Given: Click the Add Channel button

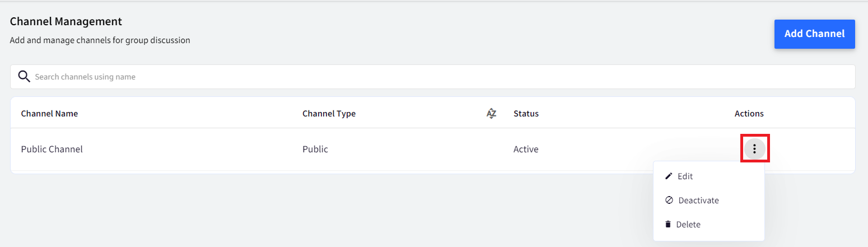Looking at the screenshot, I should click(x=814, y=34).
